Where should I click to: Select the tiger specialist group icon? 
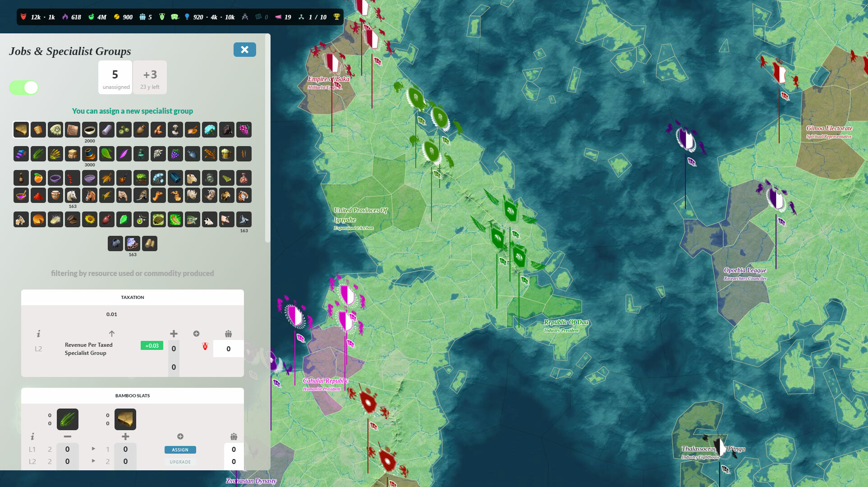coord(244,195)
